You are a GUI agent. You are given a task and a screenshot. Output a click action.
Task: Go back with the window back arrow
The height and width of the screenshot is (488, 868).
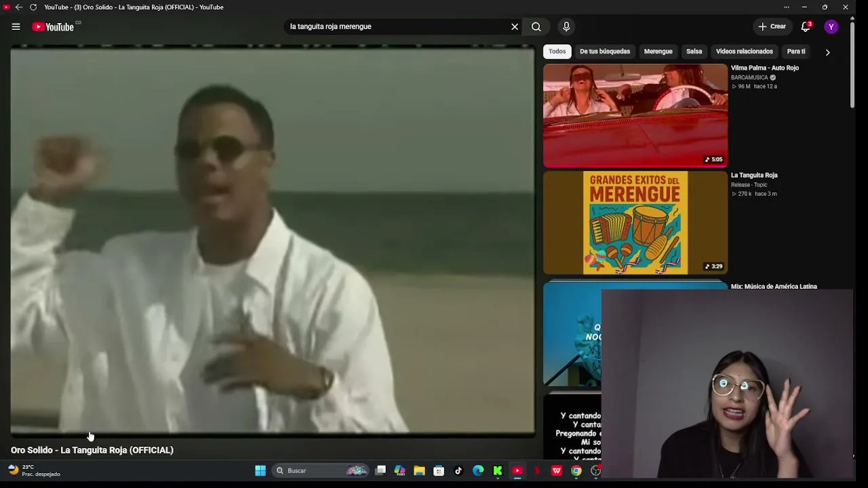[19, 7]
